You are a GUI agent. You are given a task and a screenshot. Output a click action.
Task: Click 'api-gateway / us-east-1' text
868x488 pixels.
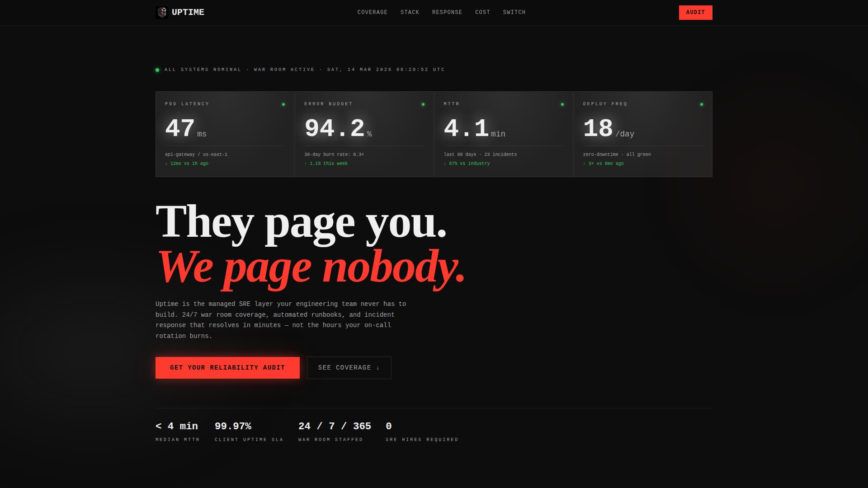196,155
